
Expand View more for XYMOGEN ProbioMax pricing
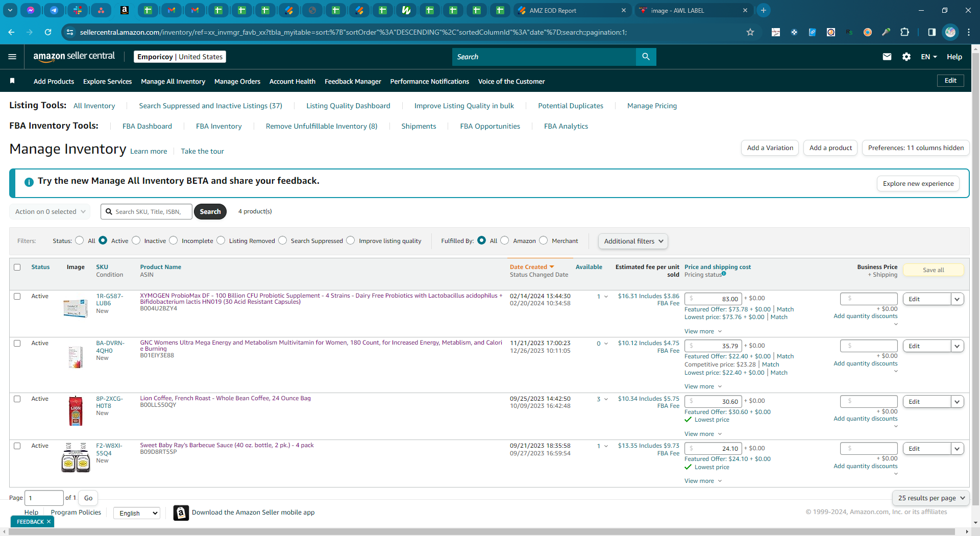[x=703, y=331]
